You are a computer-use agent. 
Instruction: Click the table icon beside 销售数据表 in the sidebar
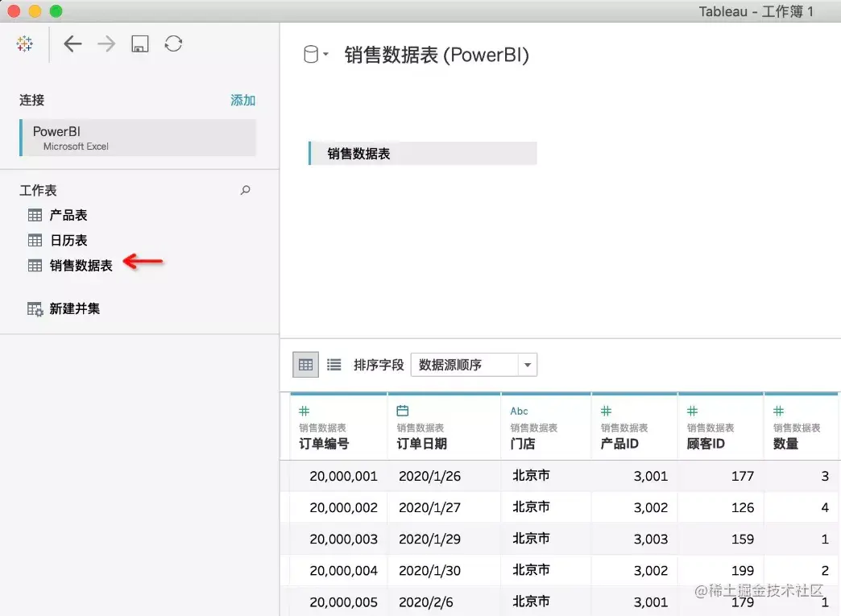tap(35, 266)
